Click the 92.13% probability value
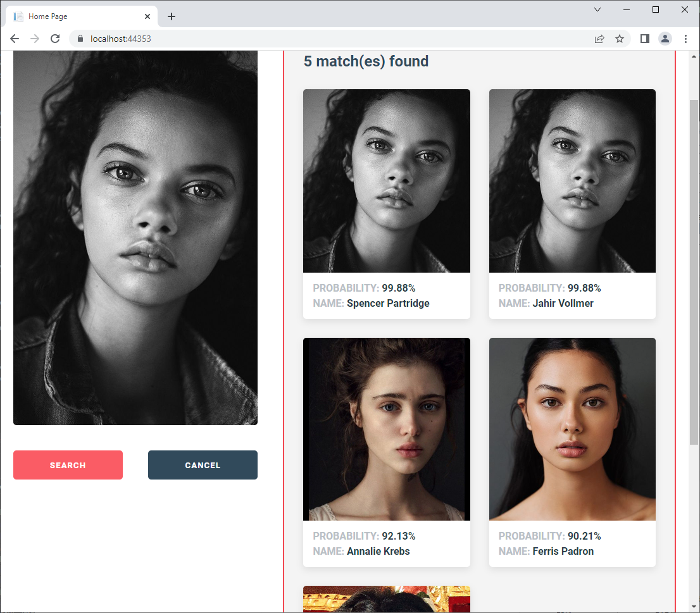700x613 pixels. 399,536
